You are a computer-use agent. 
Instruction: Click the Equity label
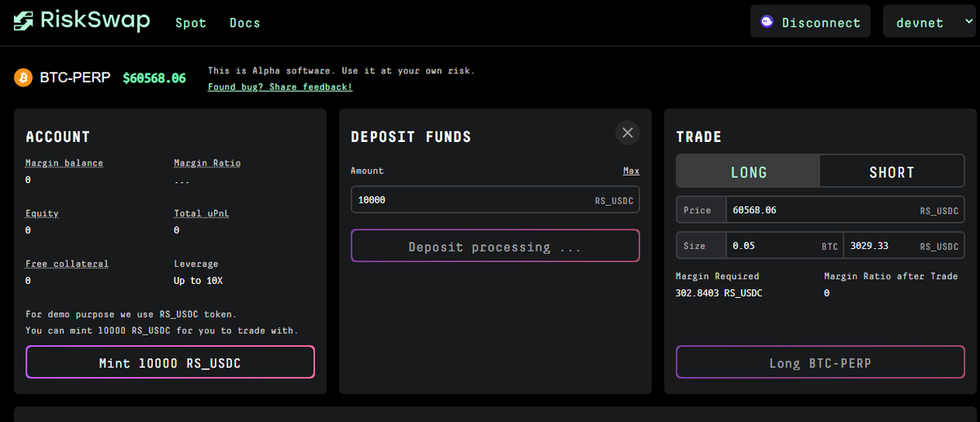pyautogui.click(x=42, y=213)
